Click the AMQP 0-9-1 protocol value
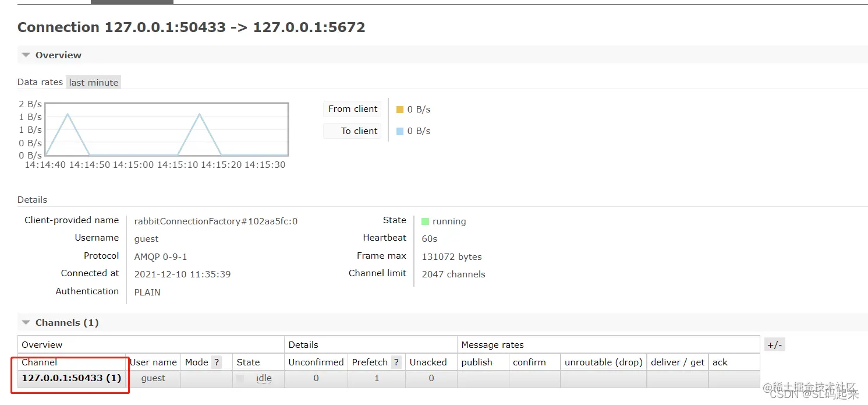 point(161,256)
